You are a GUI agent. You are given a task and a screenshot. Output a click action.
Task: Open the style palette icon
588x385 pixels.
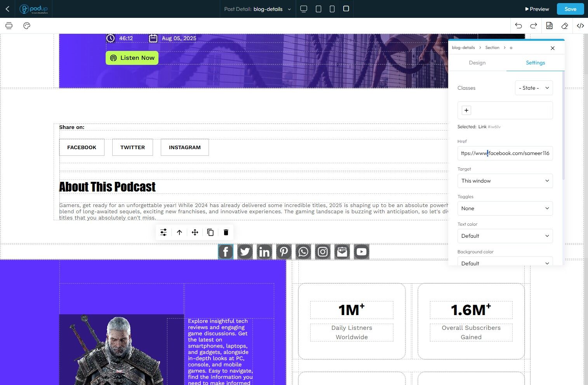(27, 26)
